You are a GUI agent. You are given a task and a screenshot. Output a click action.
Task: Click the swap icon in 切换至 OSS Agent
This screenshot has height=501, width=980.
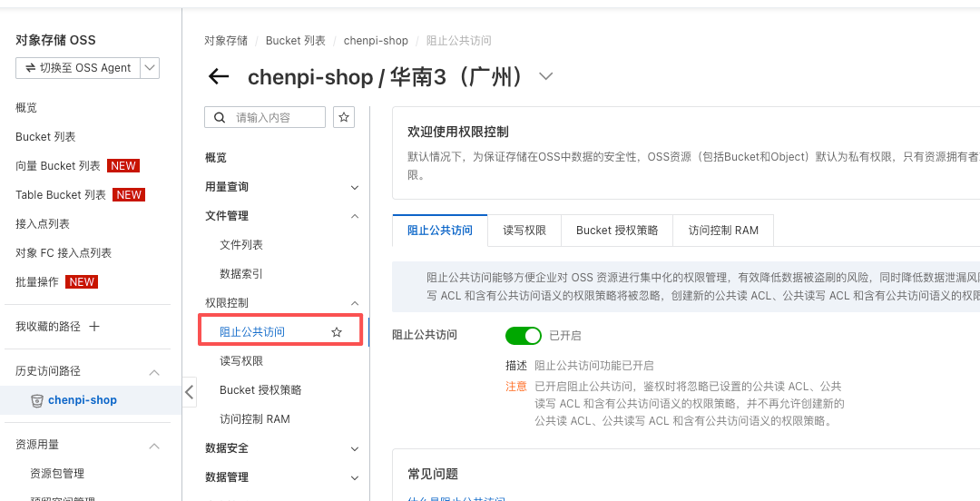[30, 67]
